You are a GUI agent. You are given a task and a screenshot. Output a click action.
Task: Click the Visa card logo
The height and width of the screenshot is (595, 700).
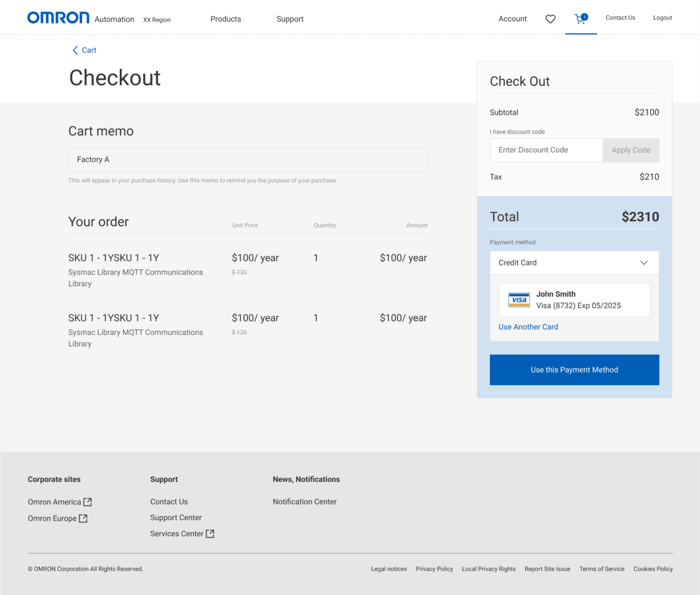click(x=519, y=300)
